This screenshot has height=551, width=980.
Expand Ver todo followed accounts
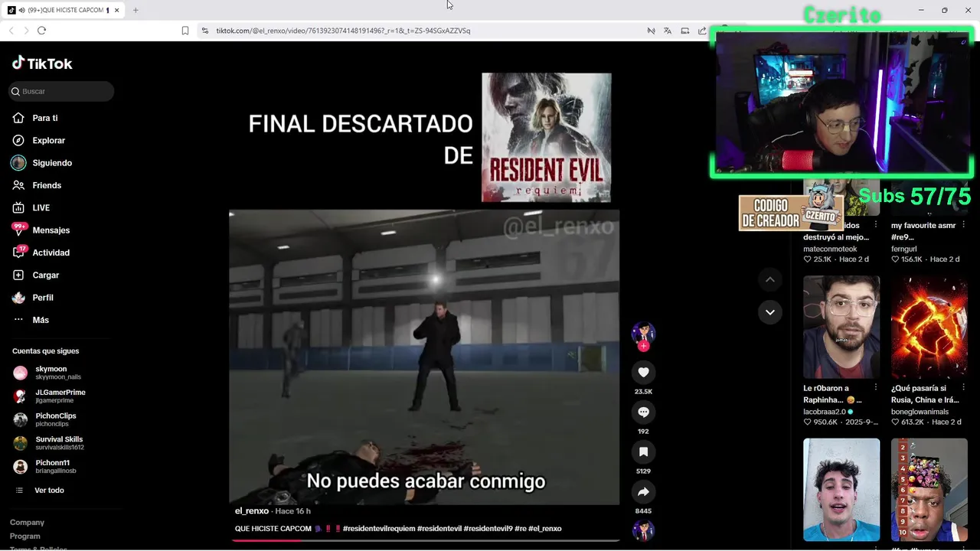[49, 491]
